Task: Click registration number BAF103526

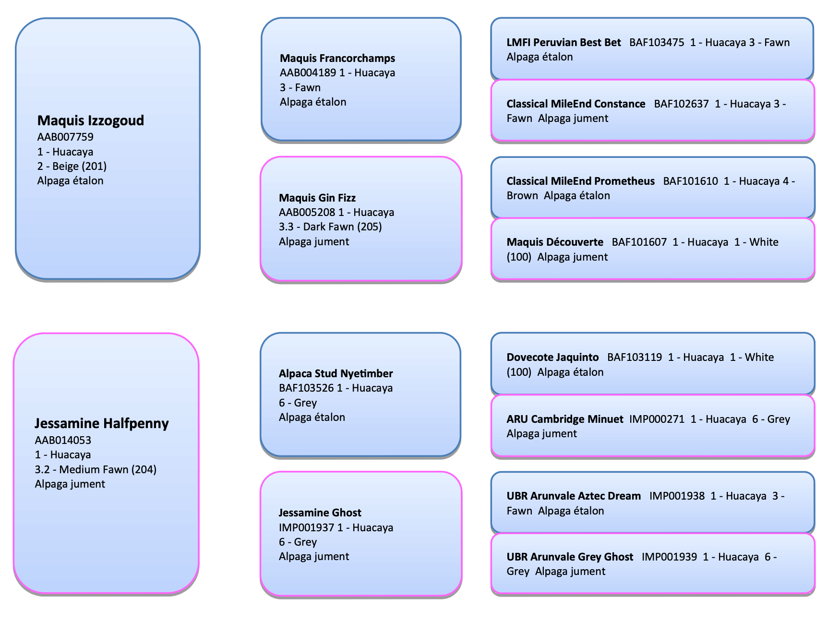Action: click(x=306, y=388)
